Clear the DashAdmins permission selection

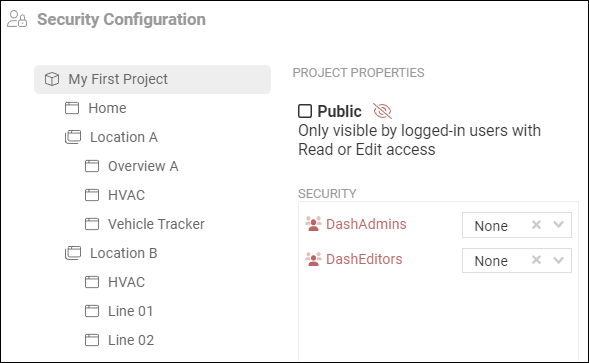tap(536, 225)
